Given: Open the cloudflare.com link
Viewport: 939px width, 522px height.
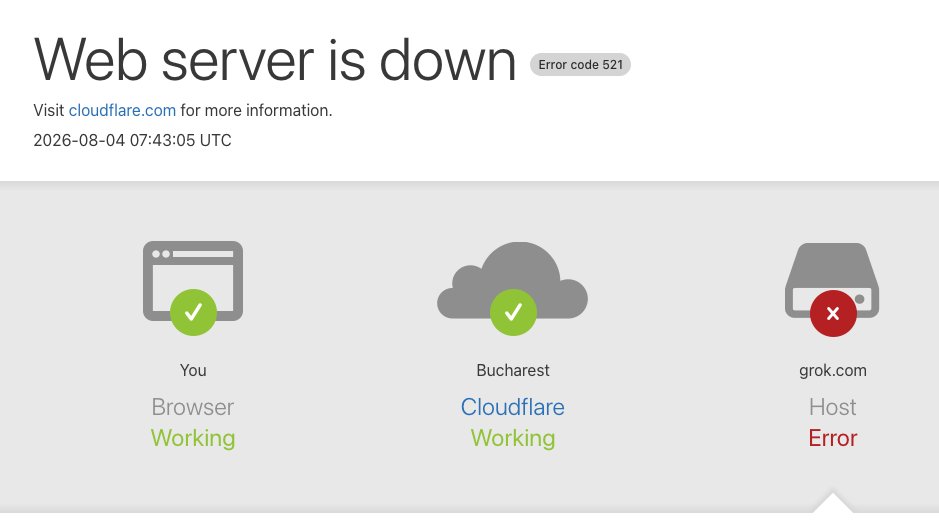Looking at the screenshot, I should click(122, 111).
